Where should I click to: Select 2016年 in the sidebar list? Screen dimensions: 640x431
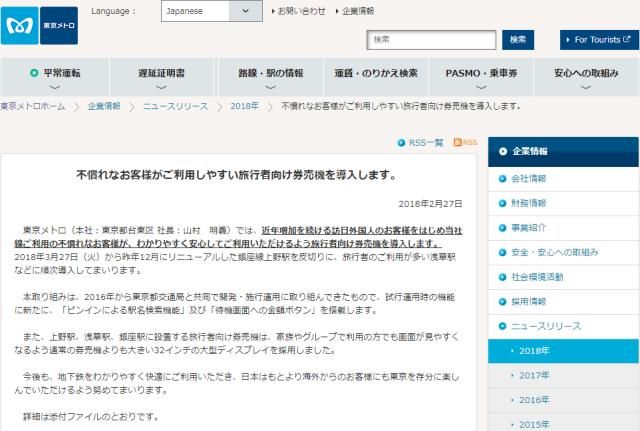pyautogui.click(x=563, y=400)
